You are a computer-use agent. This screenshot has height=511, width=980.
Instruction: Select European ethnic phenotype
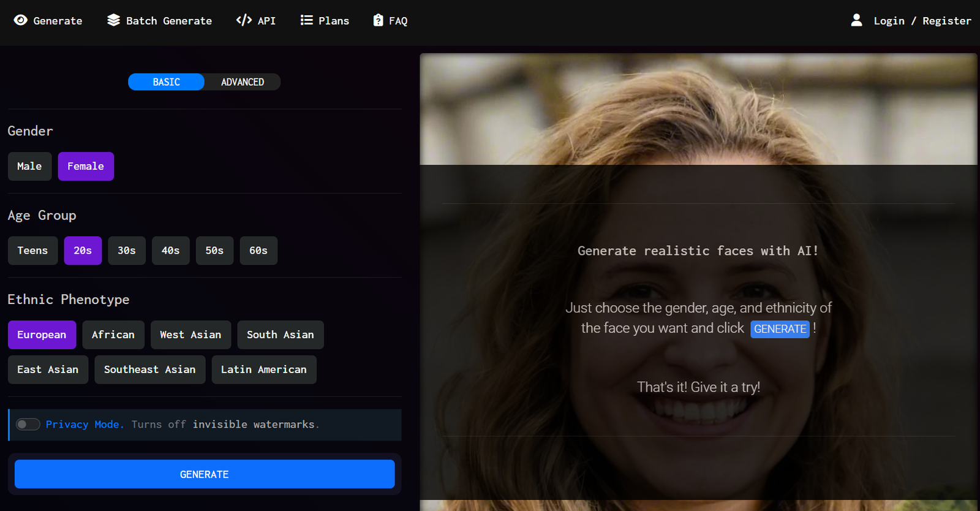coord(42,335)
